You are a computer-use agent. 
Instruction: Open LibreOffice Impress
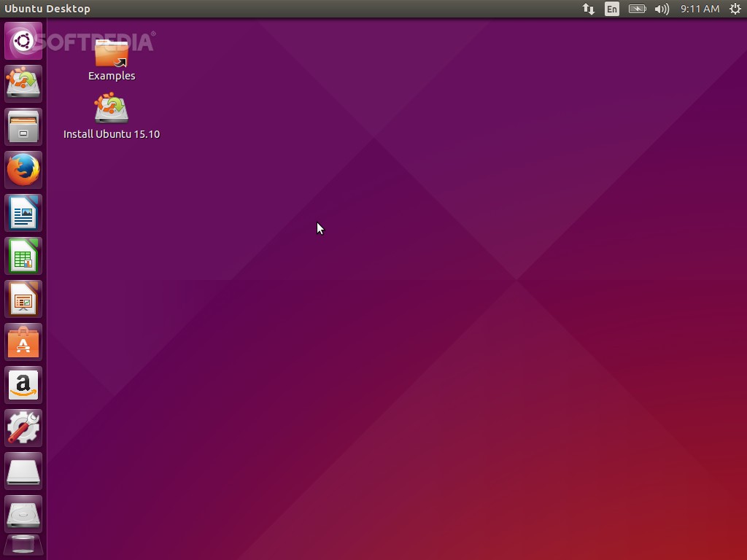tap(23, 299)
